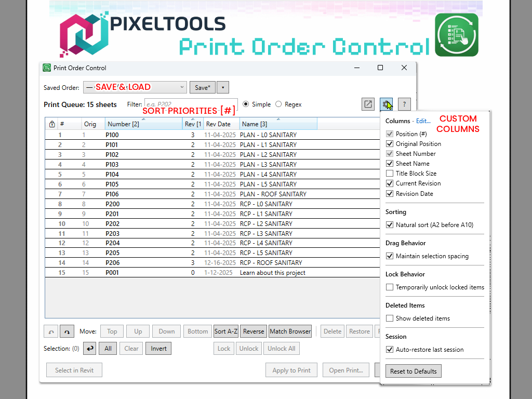The image size is (532, 399).
Task: Expand the Save button's arrow menu
Action: 222,87
